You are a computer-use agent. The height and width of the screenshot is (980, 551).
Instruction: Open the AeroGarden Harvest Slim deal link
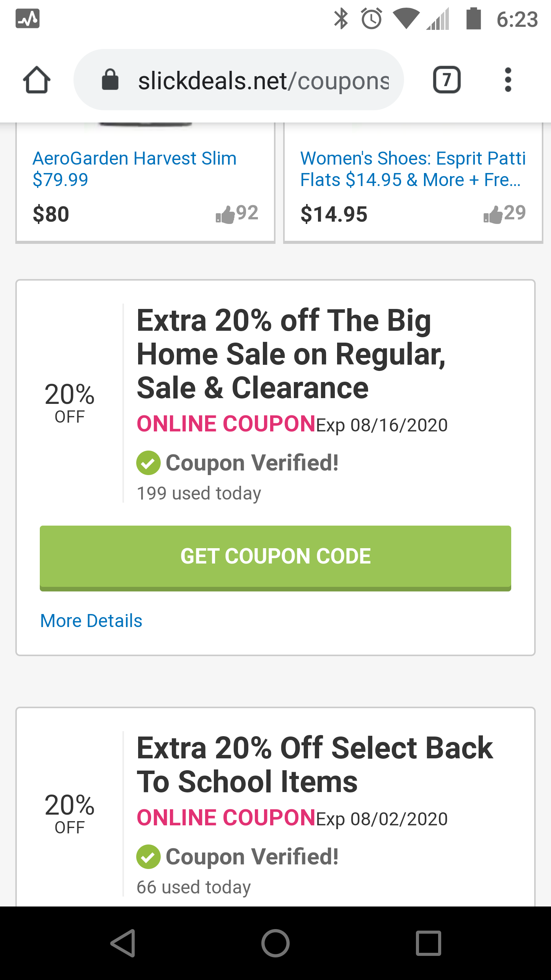(135, 168)
